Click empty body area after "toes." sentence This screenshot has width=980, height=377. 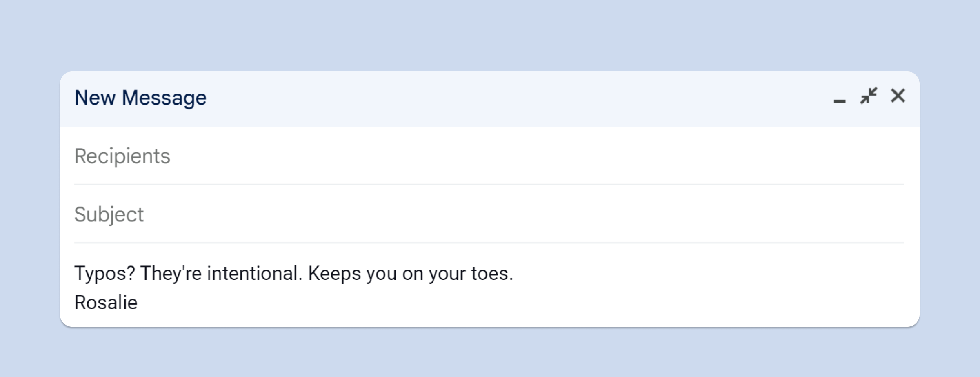coord(694,273)
